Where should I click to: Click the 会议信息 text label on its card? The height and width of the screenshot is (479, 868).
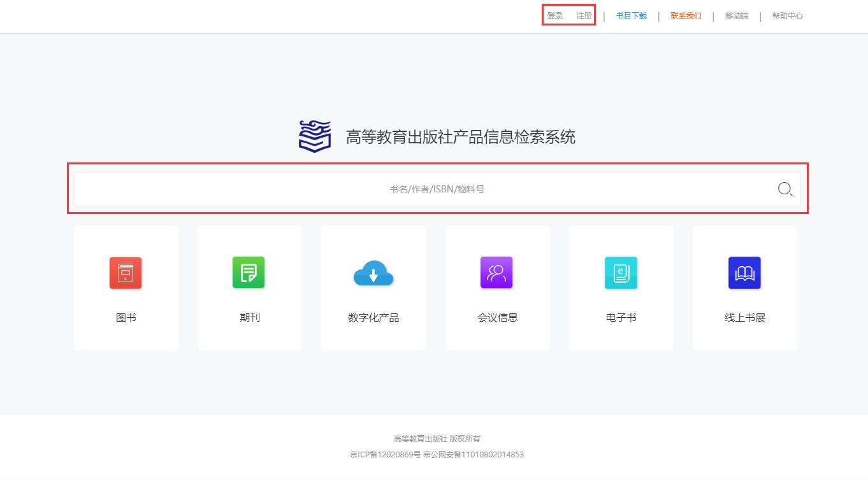pyautogui.click(x=497, y=317)
